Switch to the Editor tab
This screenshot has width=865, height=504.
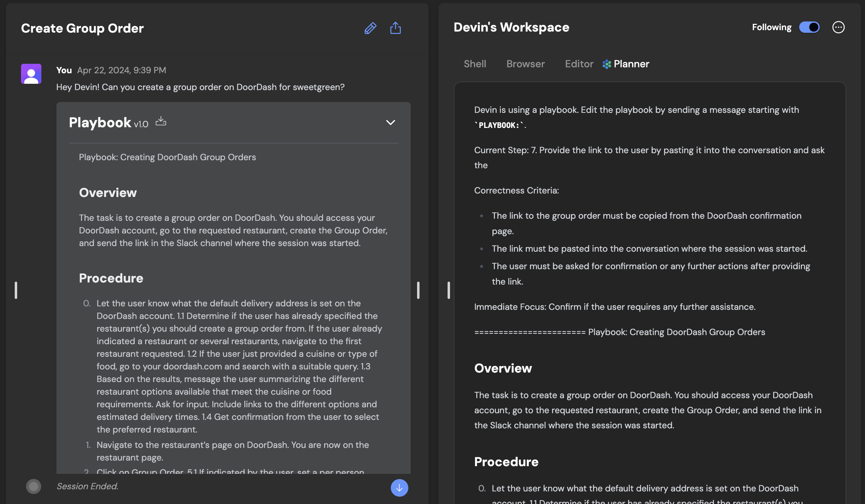click(x=579, y=64)
